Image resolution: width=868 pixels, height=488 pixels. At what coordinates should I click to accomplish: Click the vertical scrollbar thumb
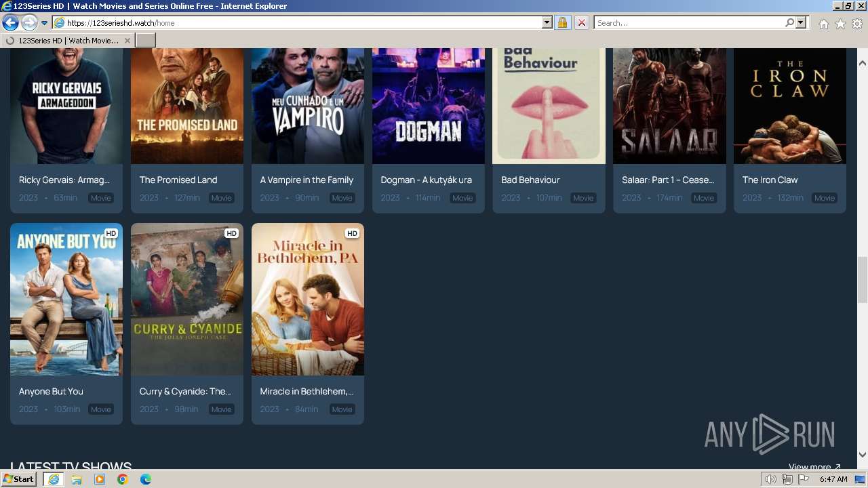coord(863,280)
